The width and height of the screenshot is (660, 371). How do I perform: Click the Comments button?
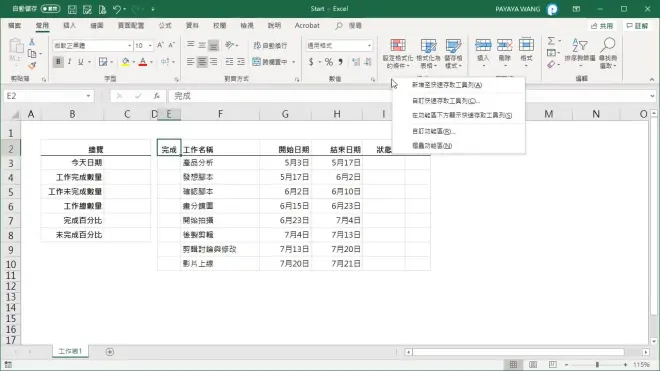pos(637,26)
